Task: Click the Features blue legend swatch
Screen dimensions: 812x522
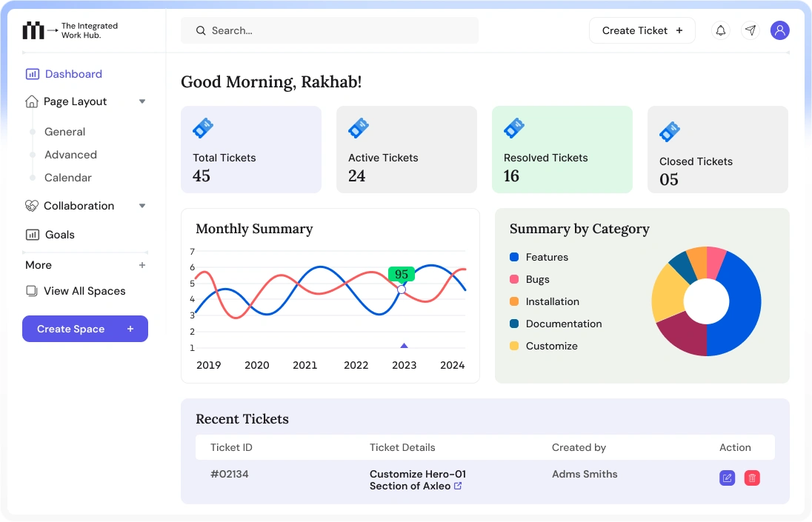Action: tap(514, 257)
